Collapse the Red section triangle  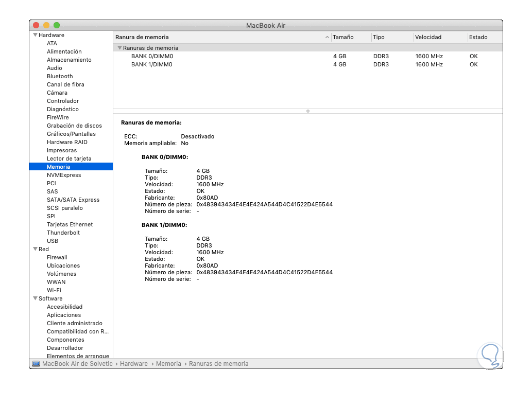click(36, 249)
